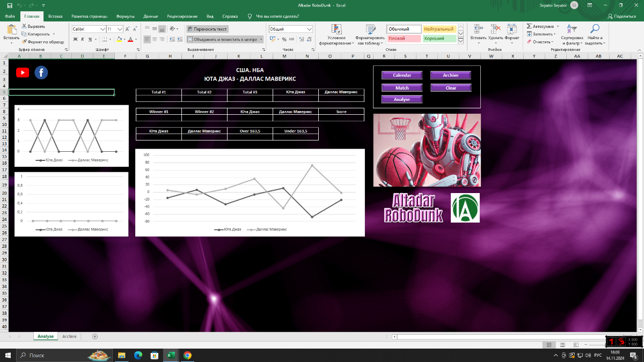
Task: Open the font size 11 dropdown
Action: (x=120, y=29)
